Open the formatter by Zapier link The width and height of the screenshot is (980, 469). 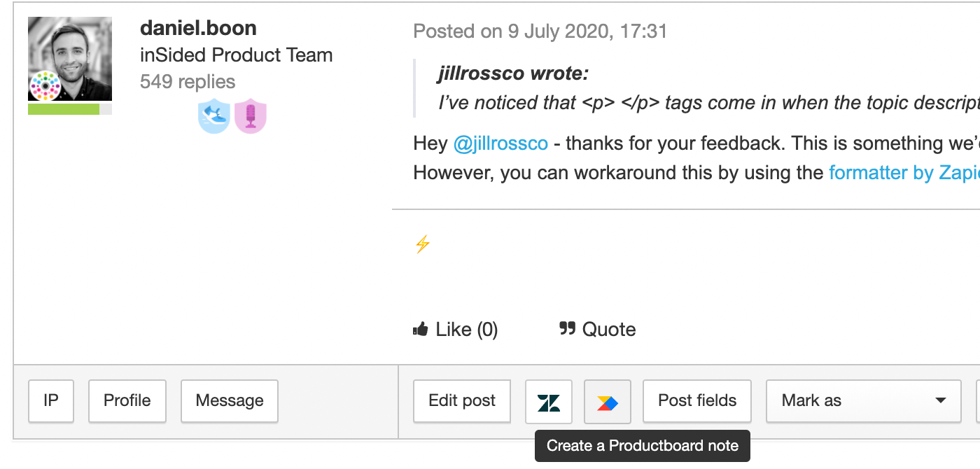point(904,173)
